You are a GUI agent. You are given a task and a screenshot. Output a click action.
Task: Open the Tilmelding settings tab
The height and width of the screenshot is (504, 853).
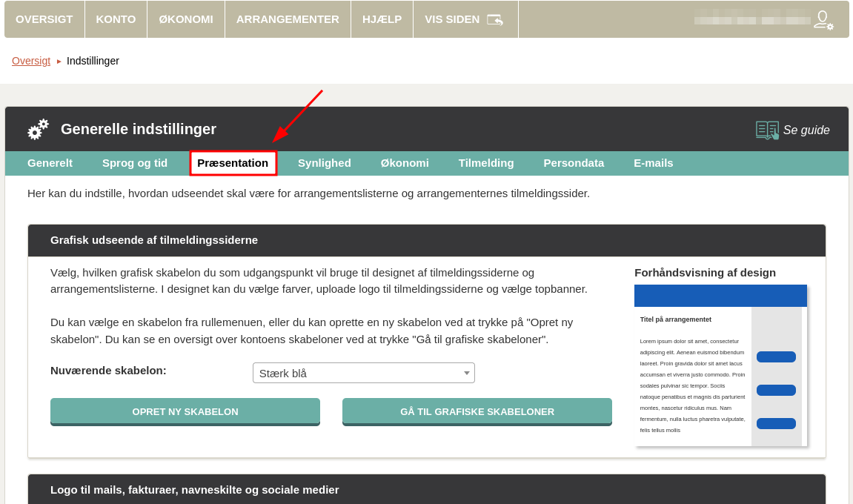(x=486, y=163)
